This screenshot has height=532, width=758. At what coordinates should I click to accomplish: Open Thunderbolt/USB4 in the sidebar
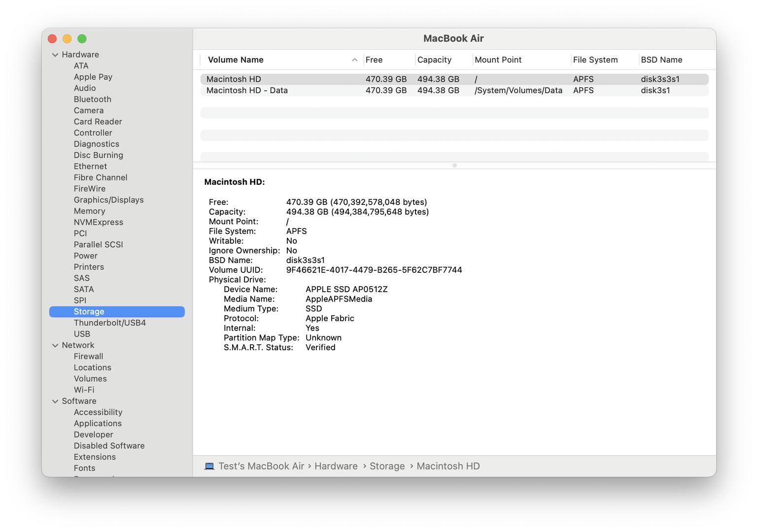109,323
